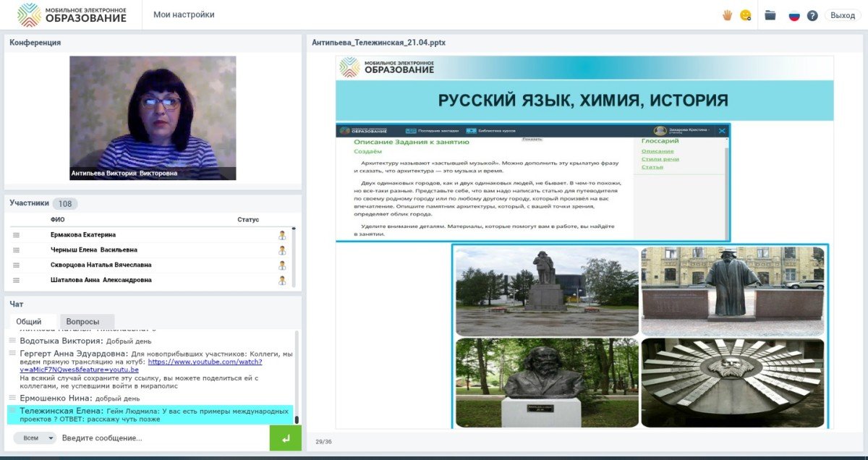Click Ермошенко Нина chat message
The width and height of the screenshot is (868, 460).
[x=80, y=398]
